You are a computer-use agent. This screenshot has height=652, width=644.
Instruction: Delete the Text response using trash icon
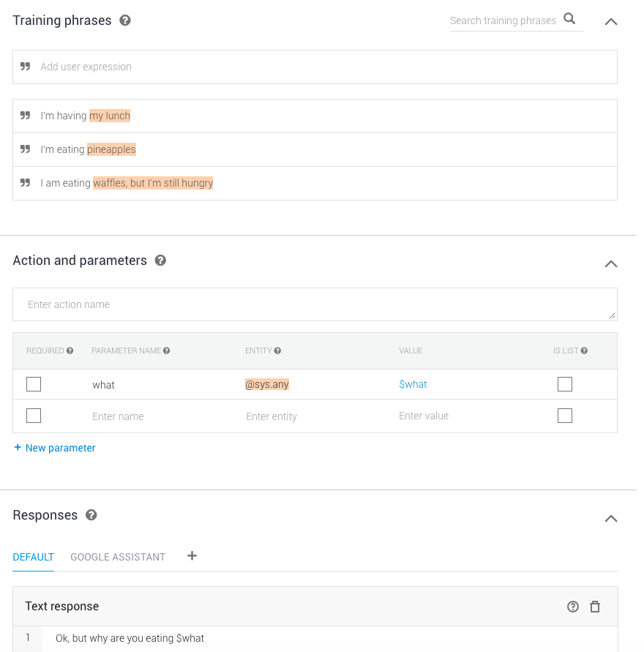595,607
